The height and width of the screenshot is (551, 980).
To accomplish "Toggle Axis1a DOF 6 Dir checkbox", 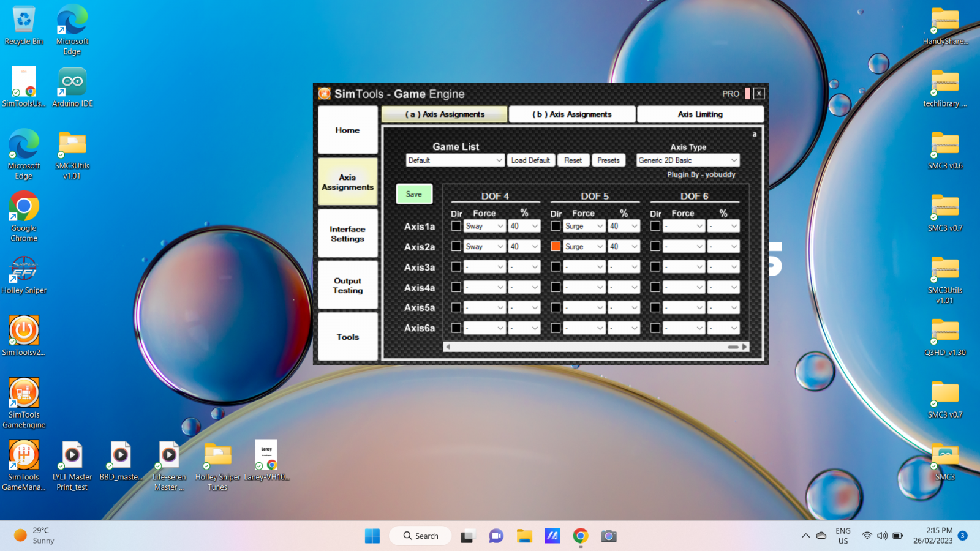I will pyautogui.click(x=655, y=226).
